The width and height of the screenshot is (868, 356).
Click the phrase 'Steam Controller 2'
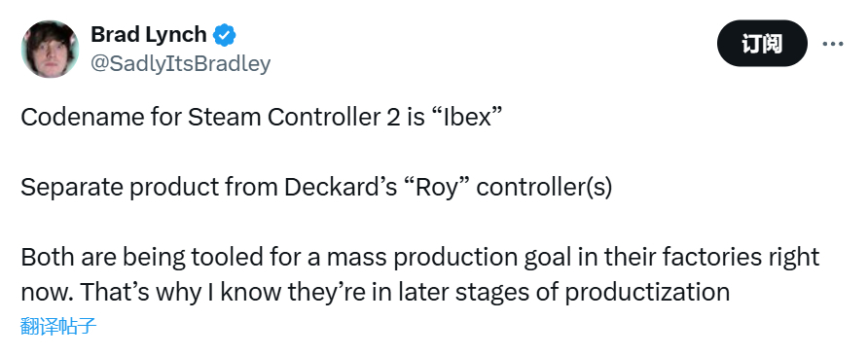tap(294, 118)
